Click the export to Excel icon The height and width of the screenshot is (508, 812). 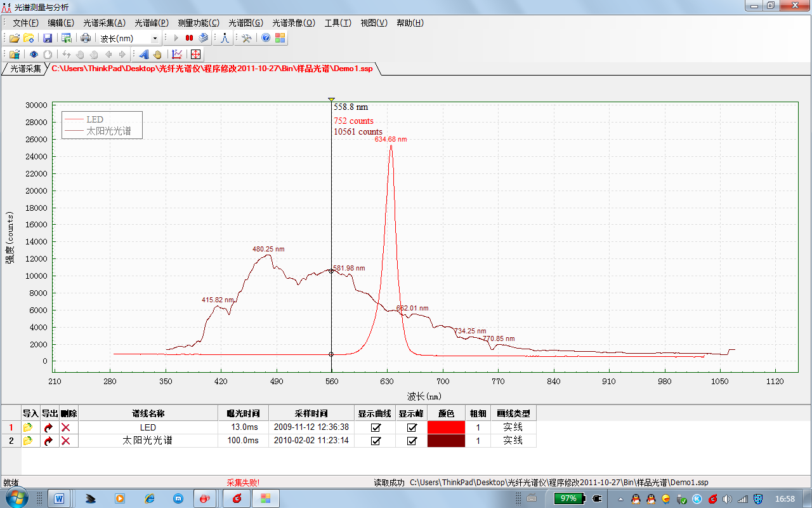pos(66,38)
